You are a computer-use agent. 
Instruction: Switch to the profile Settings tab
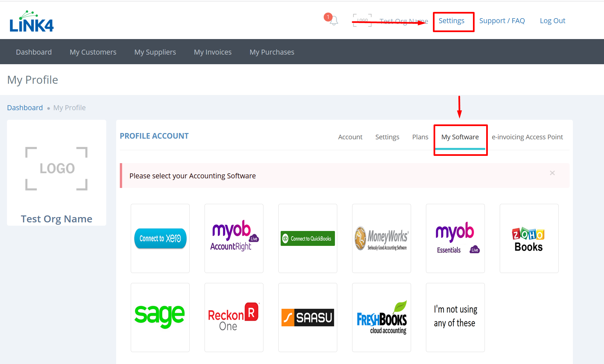point(387,137)
